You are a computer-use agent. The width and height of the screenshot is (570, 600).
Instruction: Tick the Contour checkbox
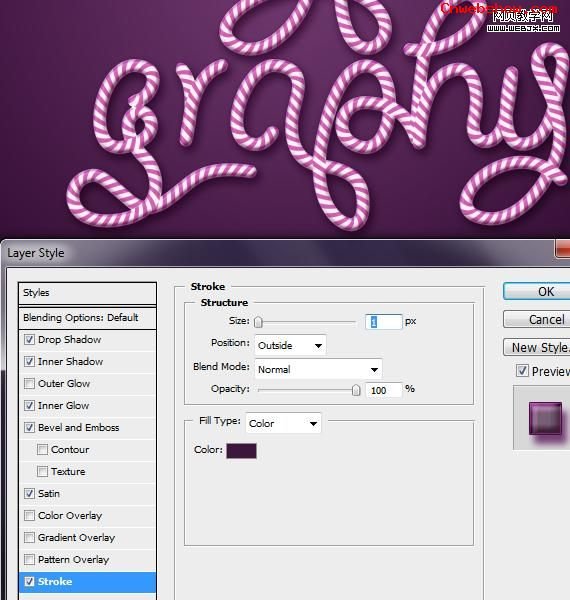42,449
